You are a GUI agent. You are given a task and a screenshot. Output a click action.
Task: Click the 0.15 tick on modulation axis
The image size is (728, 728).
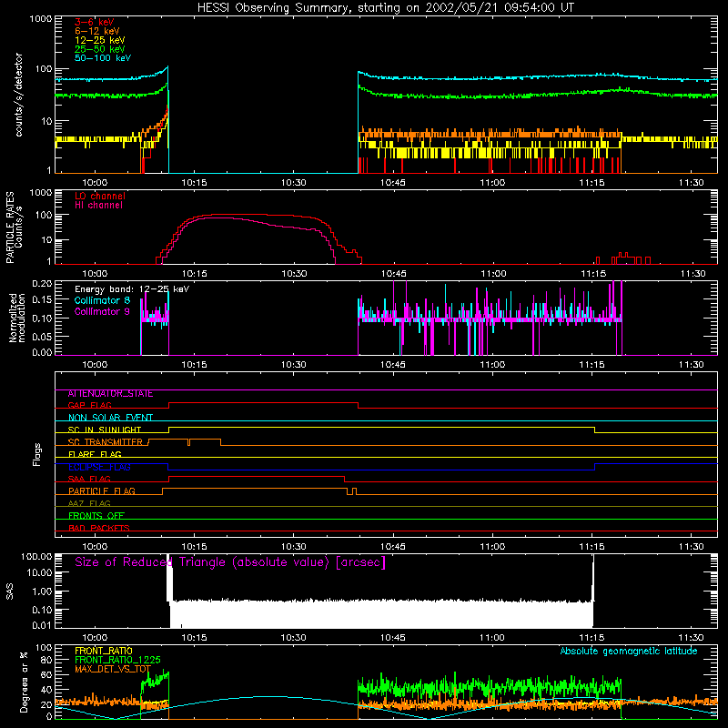pyautogui.click(x=42, y=300)
